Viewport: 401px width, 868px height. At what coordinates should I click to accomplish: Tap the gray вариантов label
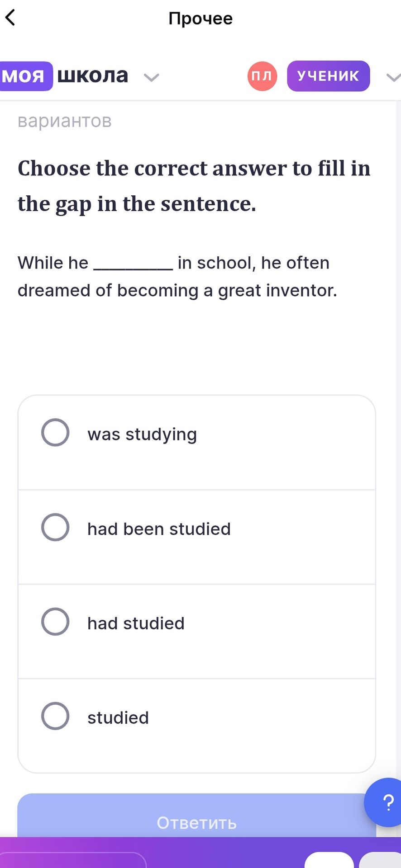point(64,121)
